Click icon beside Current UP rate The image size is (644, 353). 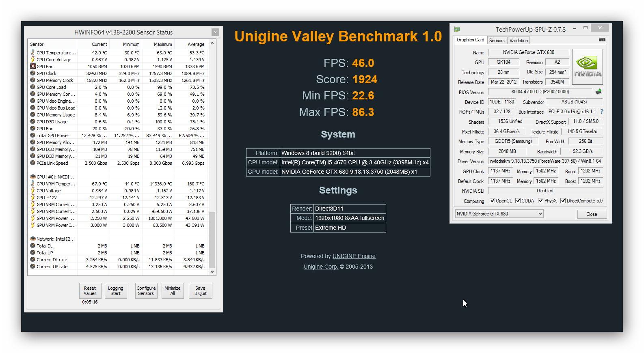click(32, 267)
